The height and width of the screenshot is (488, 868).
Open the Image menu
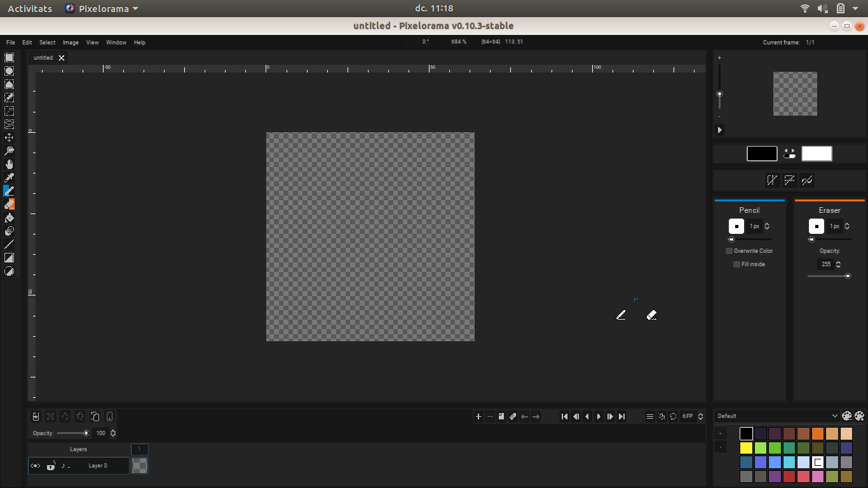click(x=70, y=42)
